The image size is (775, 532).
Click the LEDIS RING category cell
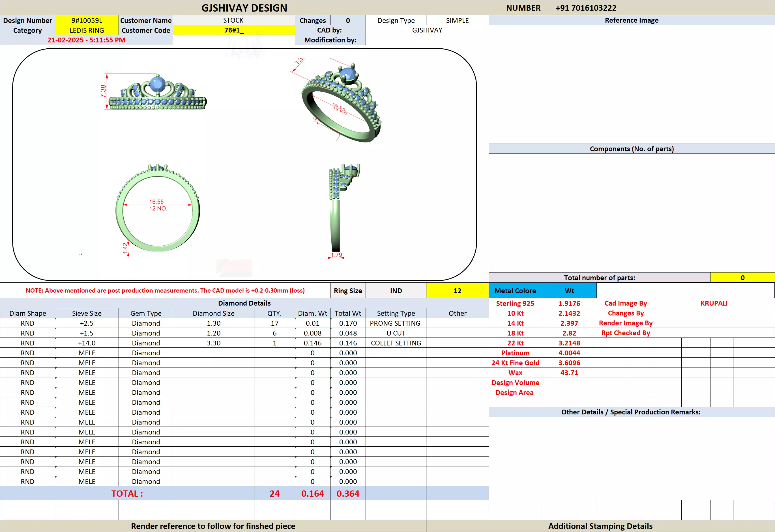pos(87,30)
